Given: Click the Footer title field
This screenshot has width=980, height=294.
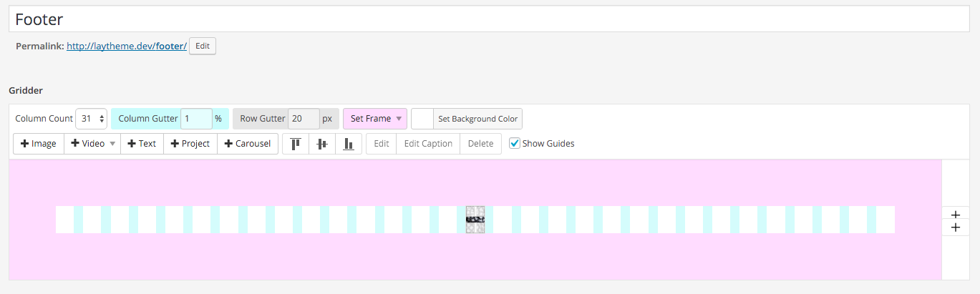Looking at the screenshot, I should pyautogui.click(x=489, y=19).
